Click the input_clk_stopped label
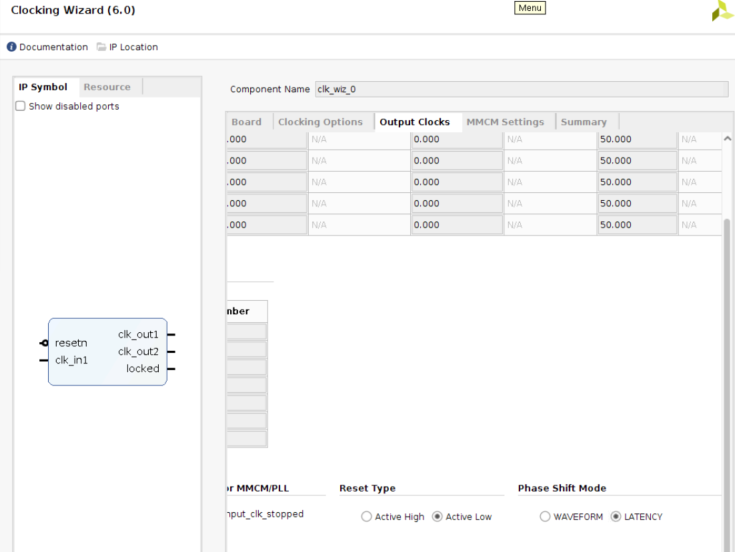This screenshot has height=552, width=735. tap(265, 514)
